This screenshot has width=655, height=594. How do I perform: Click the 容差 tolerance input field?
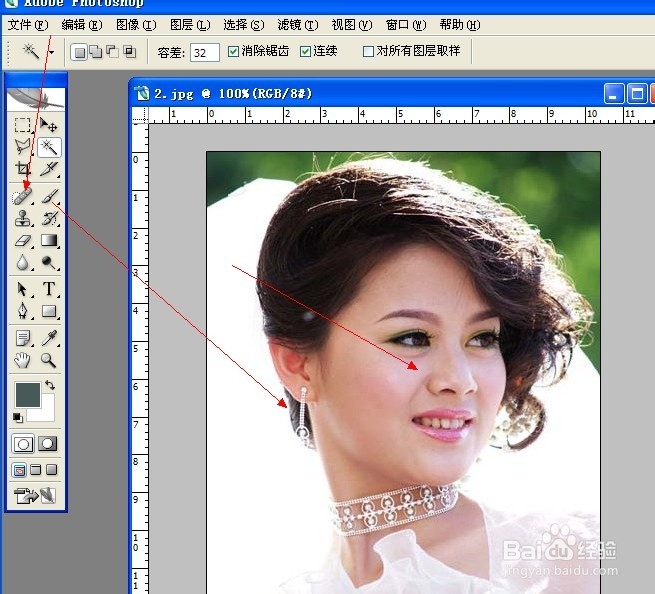click(205, 53)
